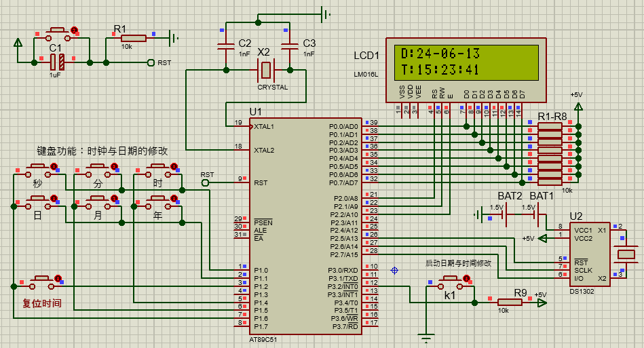The width and height of the screenshot is (644, 348).
Task: Click the 时 (hours) push button
Action: pos(157,171)
